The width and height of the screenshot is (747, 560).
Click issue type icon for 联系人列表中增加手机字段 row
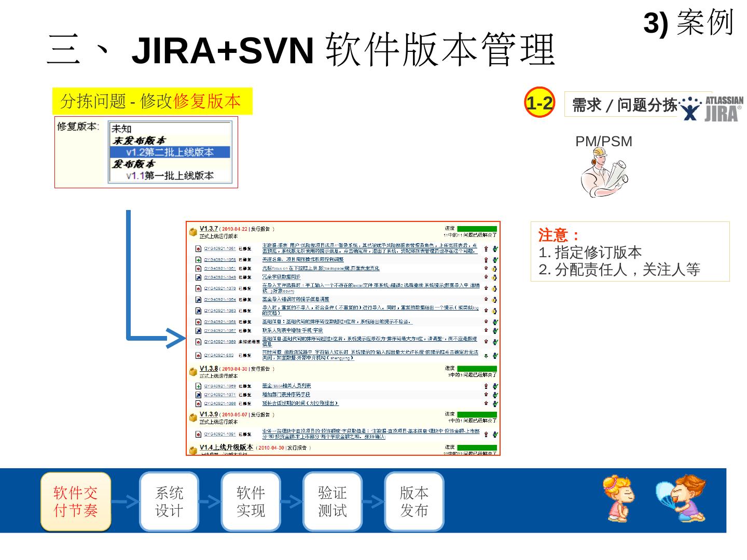pos(198,331)
